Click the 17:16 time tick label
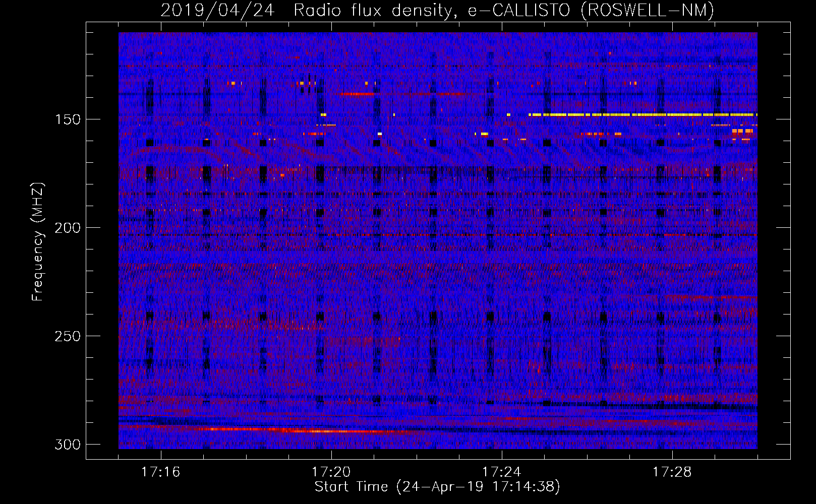Viewport: 816px width, 504px height. tap(160, 472)
